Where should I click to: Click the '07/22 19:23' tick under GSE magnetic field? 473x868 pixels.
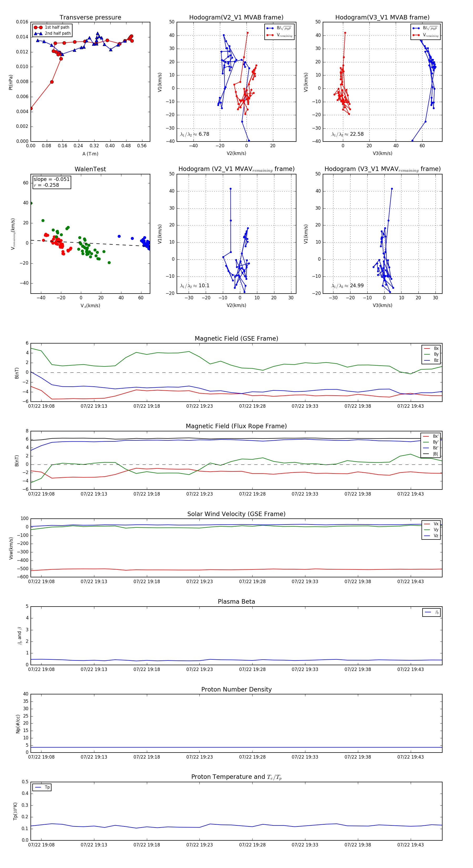pos(200,406)
